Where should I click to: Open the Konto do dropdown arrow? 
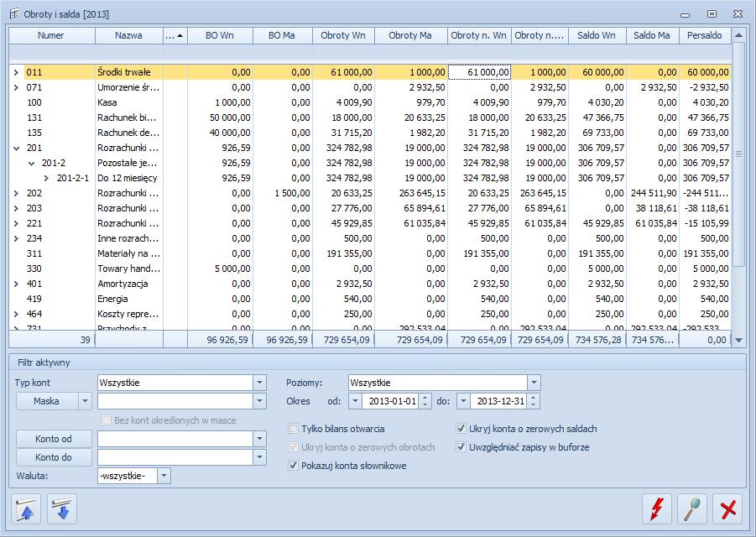coord(259,457)
